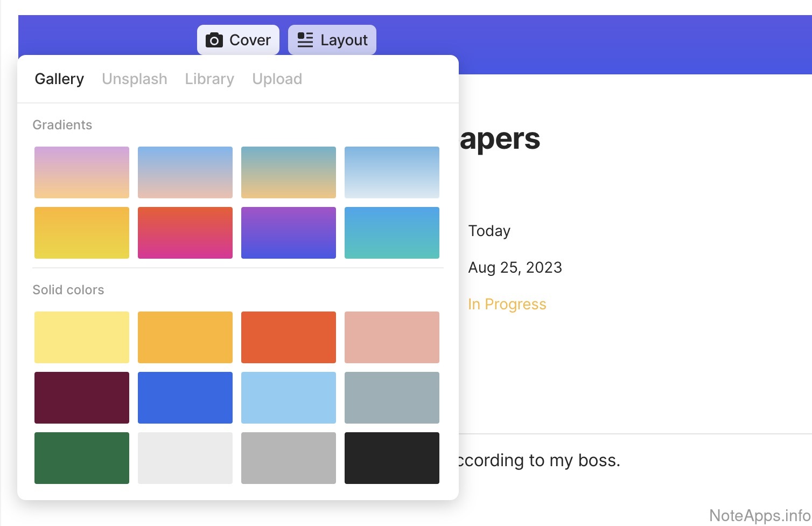
Task: Click the NoteApps.info watermark link
Action: click(759, 516)
